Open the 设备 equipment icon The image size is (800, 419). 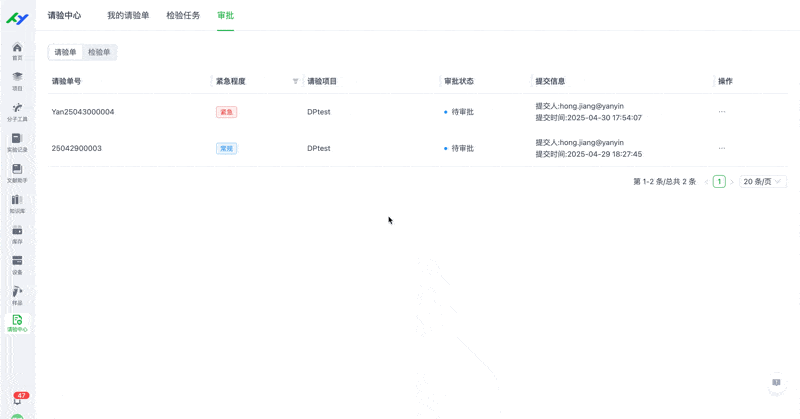tap(17, 265)
